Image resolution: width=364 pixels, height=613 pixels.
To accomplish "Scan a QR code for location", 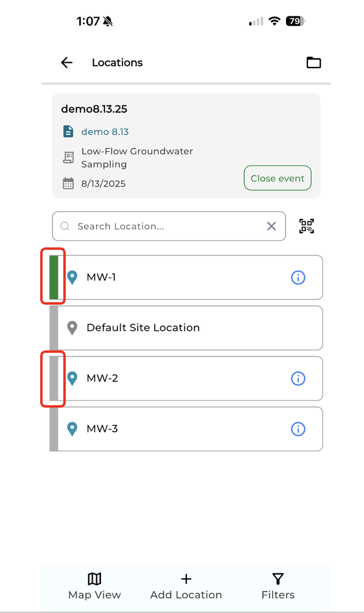I will [307, 226].
